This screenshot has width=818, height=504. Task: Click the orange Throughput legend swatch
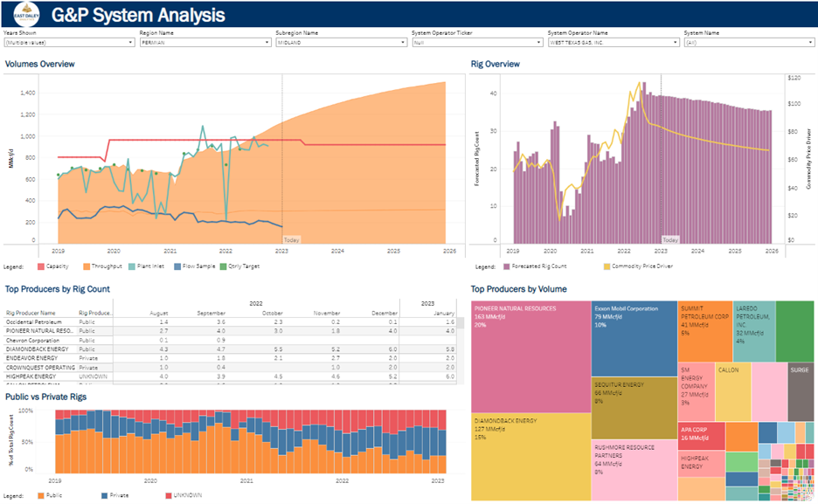coord(86,266)
